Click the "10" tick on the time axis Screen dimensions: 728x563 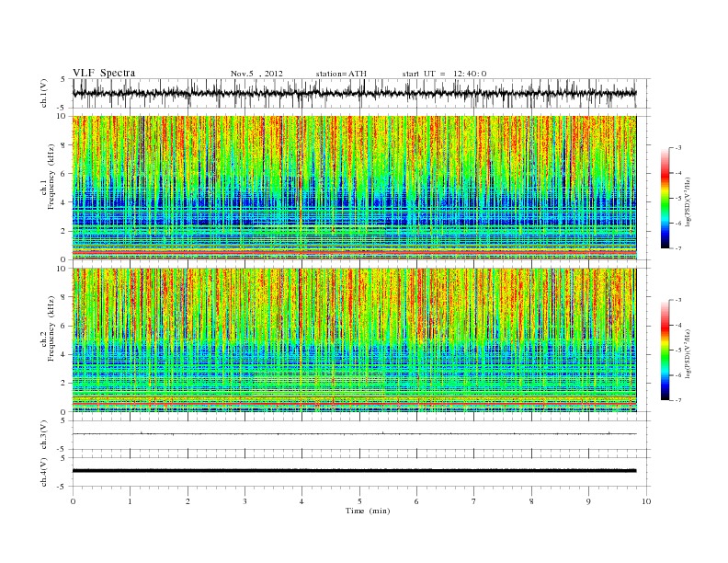click(x=646, y=501)
